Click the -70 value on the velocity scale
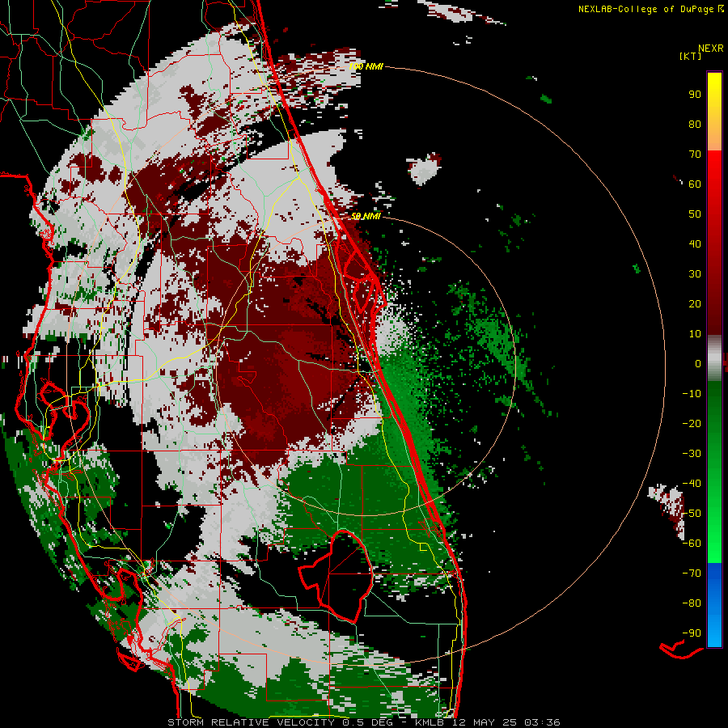728x728 pixels. [x=692, y=574]
